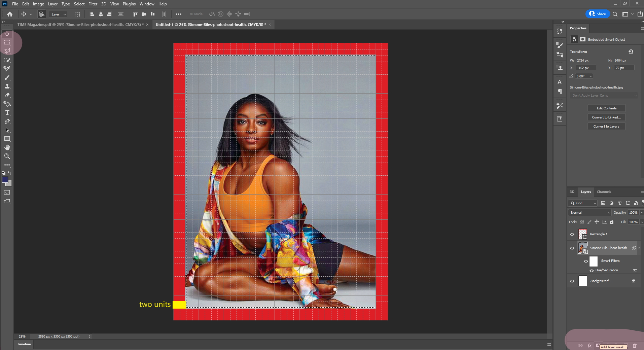Click the Convert to Layers button
The height and width of the screenshot is (350, 644).
pos(606,127)
